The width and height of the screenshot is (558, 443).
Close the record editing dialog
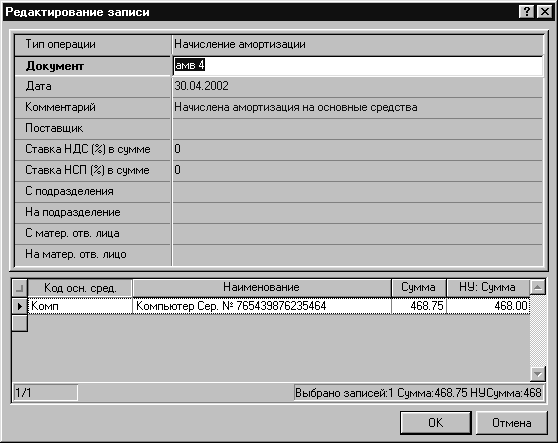pos(544,12)
